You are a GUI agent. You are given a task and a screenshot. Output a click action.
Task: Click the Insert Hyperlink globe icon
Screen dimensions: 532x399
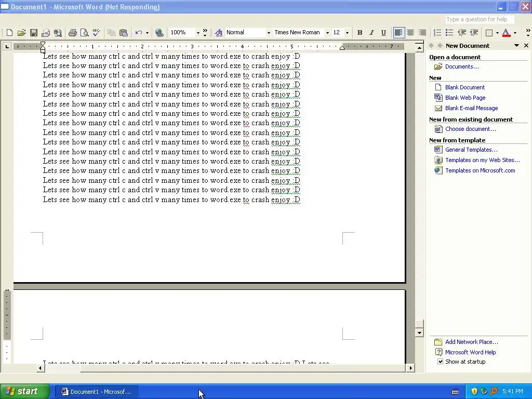point(159,33)
